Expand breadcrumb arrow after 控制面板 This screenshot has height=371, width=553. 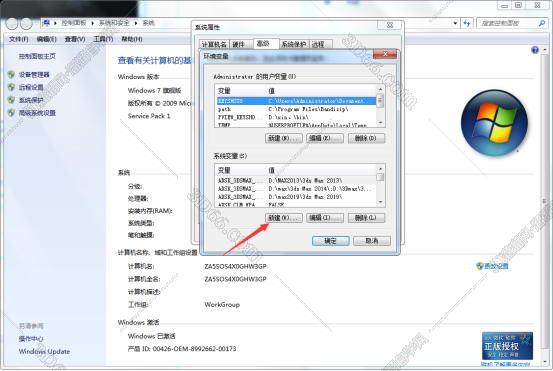click(92, 23)
